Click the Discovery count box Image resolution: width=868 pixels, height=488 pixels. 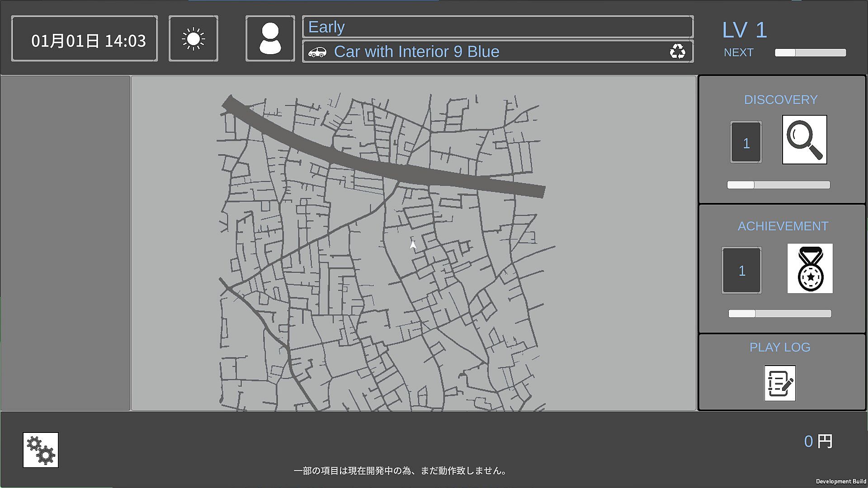coord(746,143)
